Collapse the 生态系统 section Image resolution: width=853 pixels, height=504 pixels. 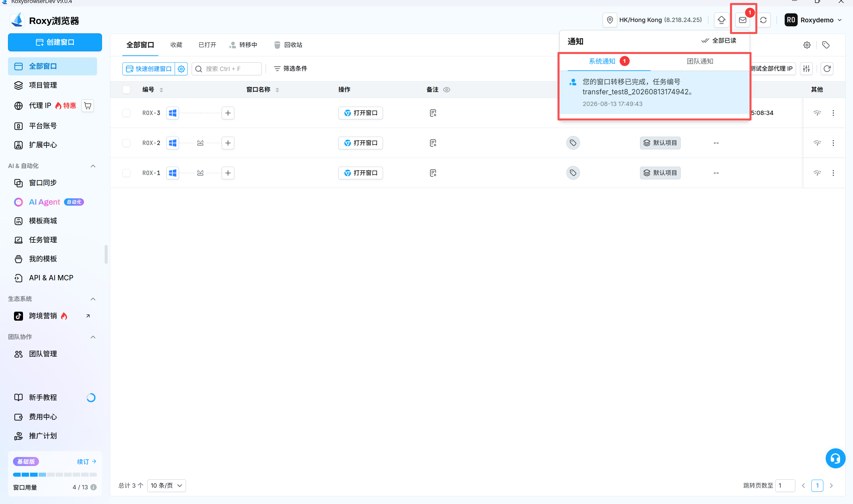(x=93, y=299)
